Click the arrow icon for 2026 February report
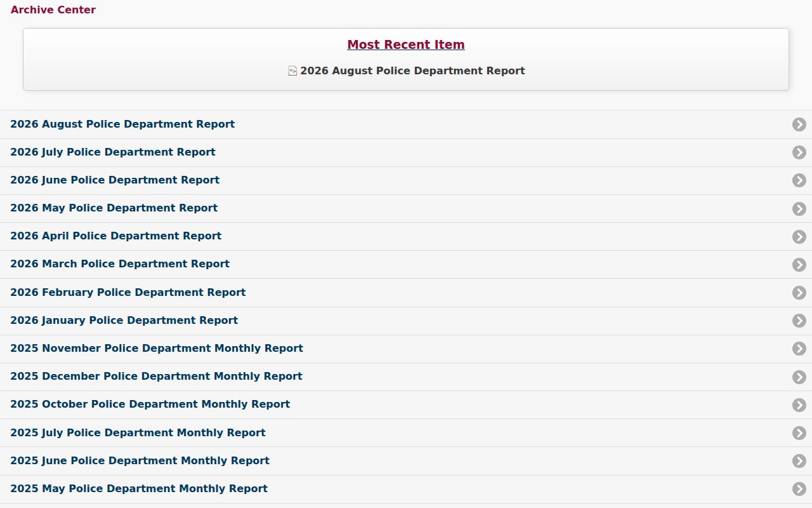The image size is (812, 508). [x=799, y=293]
